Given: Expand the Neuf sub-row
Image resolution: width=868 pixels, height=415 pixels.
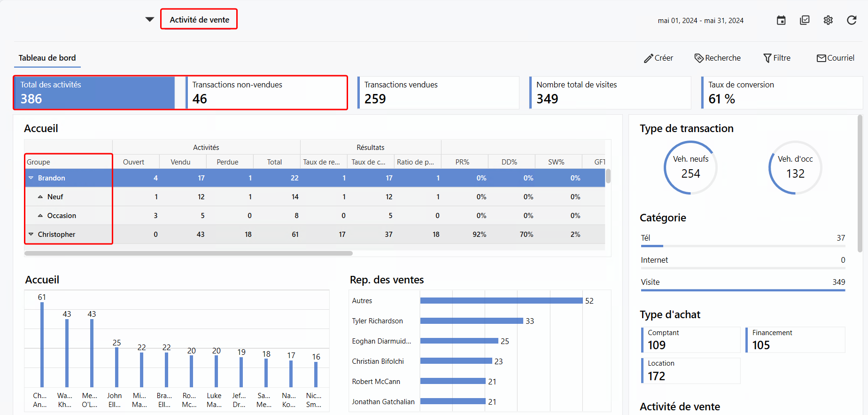Looking at the screenshot, I should coord(40,197).
